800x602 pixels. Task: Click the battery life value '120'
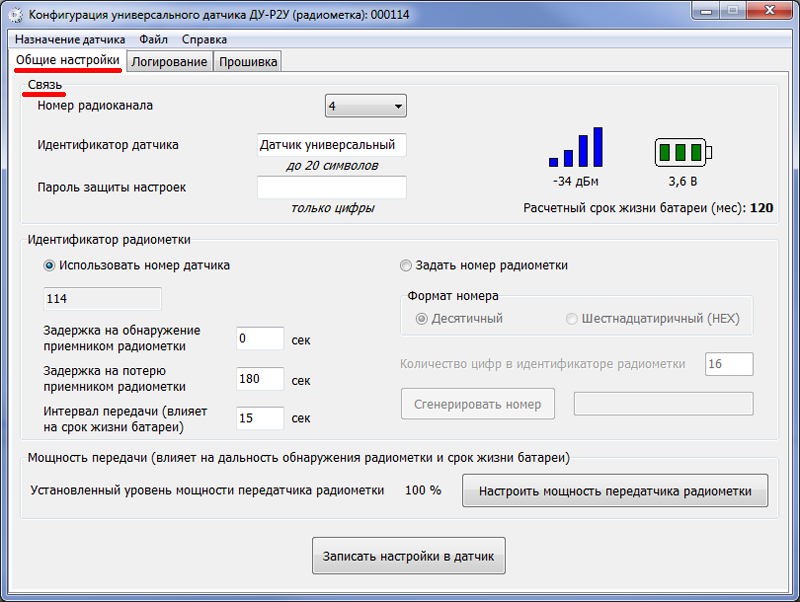pyautogui.click(x=762, y=208)
